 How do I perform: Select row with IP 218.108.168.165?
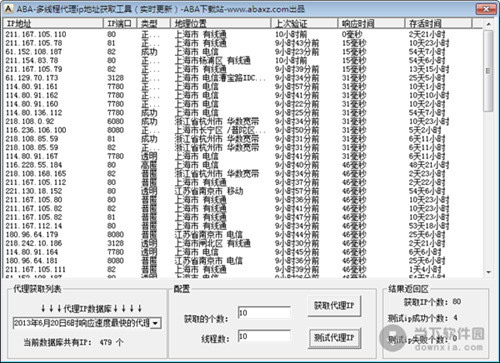pos(243,173)
